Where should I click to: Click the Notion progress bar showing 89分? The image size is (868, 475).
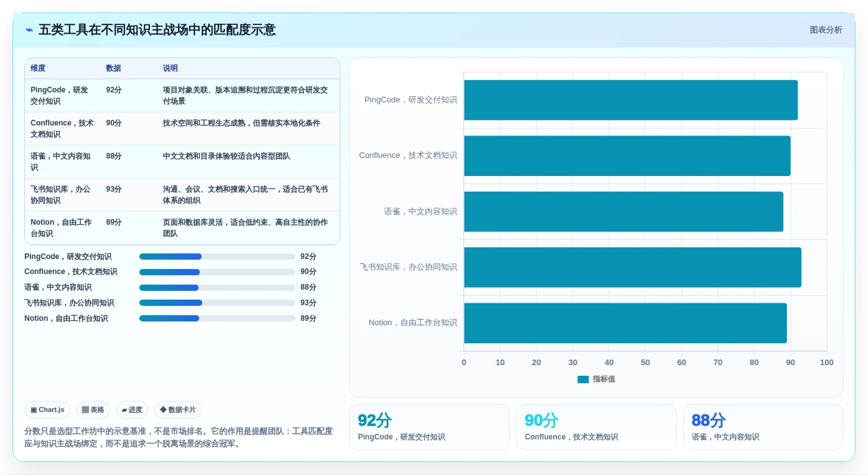click(x=217, y=318)
